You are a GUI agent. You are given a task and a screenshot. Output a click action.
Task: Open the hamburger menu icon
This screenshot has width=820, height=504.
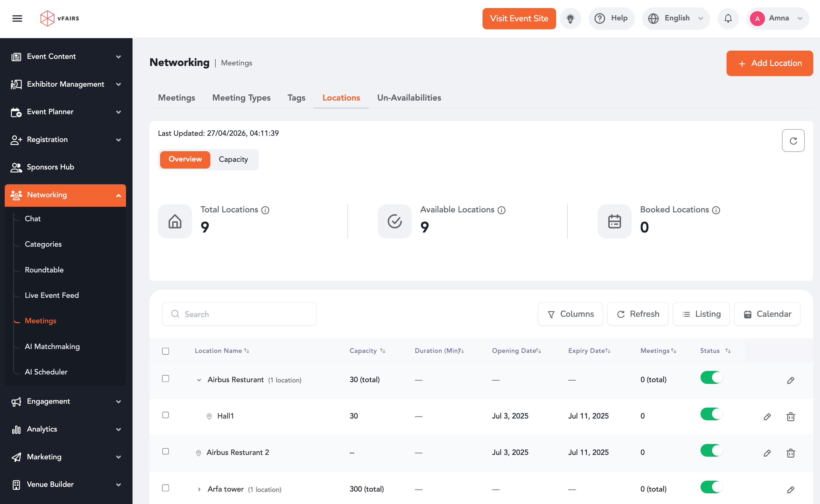click(17, 18)
